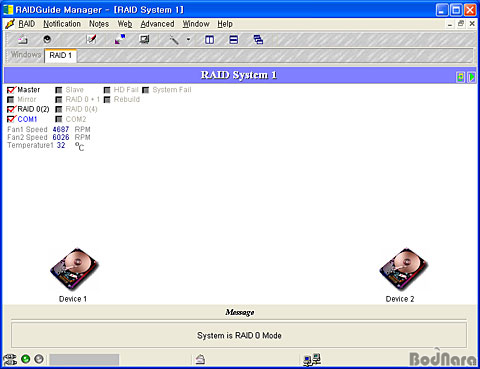Screen dimensions: 480x369
Task: Click the Temperature1 value 32
Action: 61,145
